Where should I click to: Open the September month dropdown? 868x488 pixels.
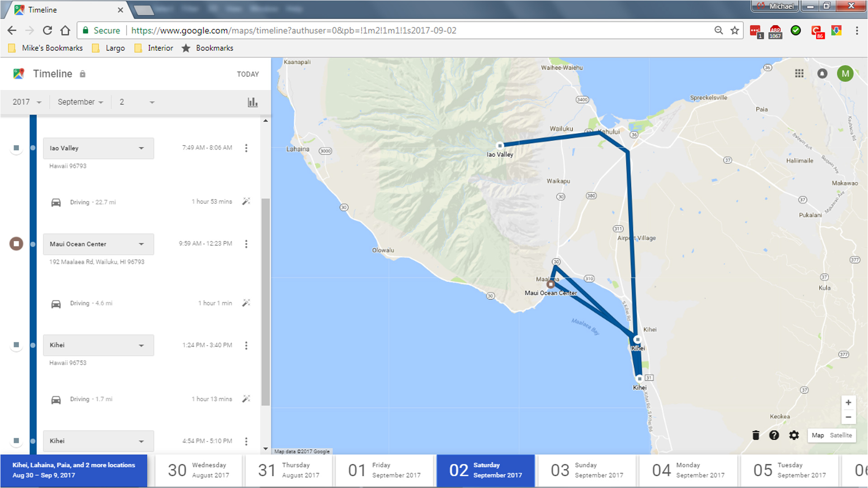point(80,102)
